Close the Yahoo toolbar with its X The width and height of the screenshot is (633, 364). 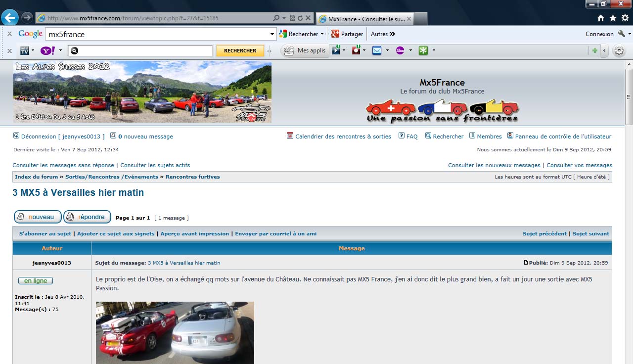point(9,50)
